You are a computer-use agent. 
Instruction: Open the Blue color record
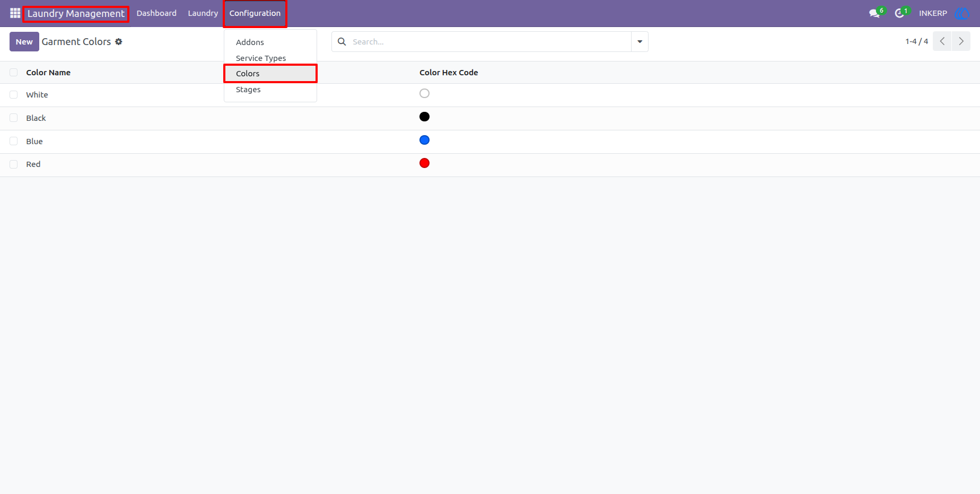click(x=34, y=142)
